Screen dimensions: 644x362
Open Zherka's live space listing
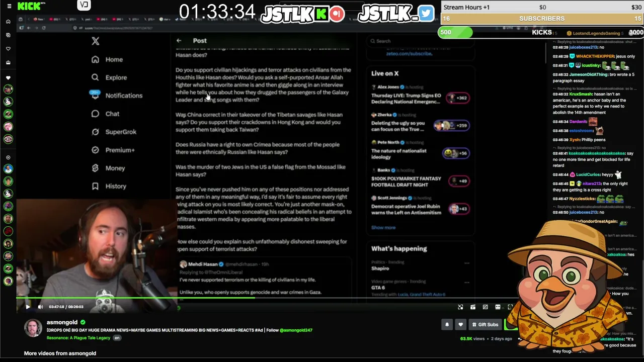(x=420, y=123)
